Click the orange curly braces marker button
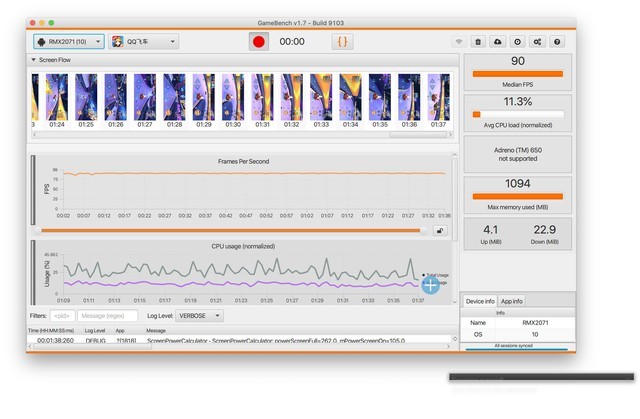The image size is (640, 419). click(x=342, y=42)
